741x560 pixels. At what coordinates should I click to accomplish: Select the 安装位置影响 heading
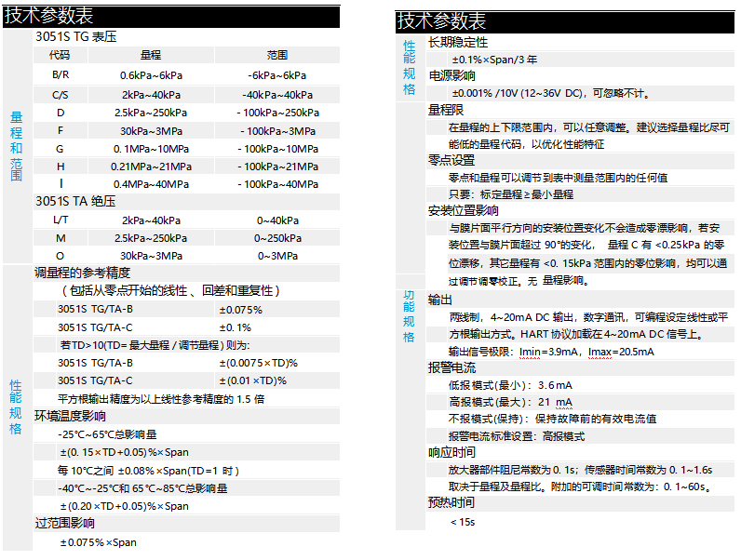tap(464, 210)
